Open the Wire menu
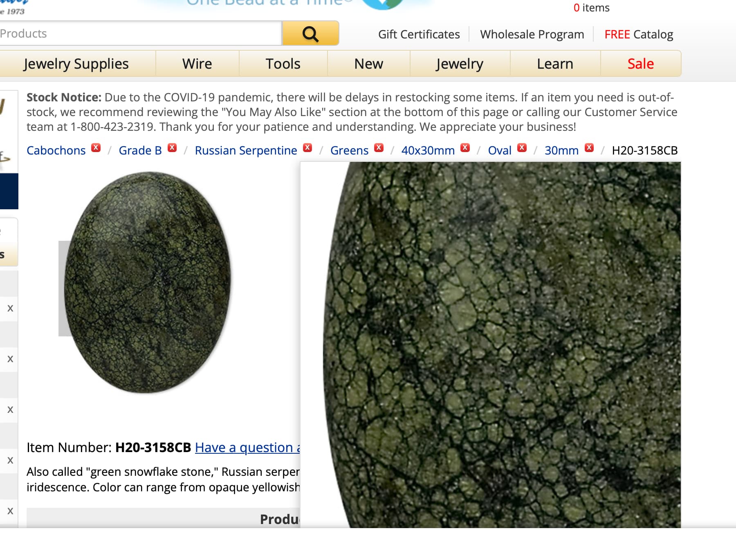Screen dimensions: 736x560 [x=197, y=64]
